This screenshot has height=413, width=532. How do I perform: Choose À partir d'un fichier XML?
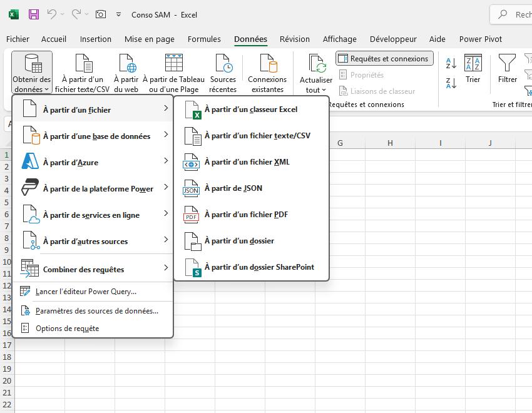[x=252, y=161]
